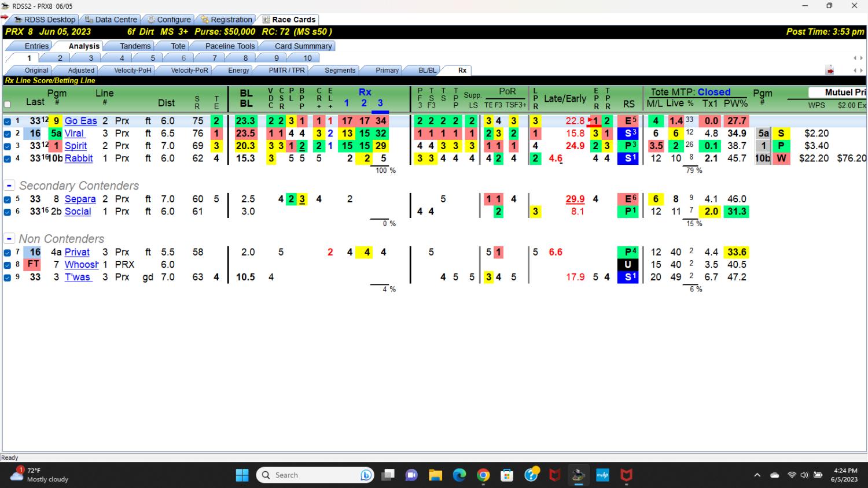Open the Spirit horse link
The image size is (868, 488).
click(x=75, y=146)
